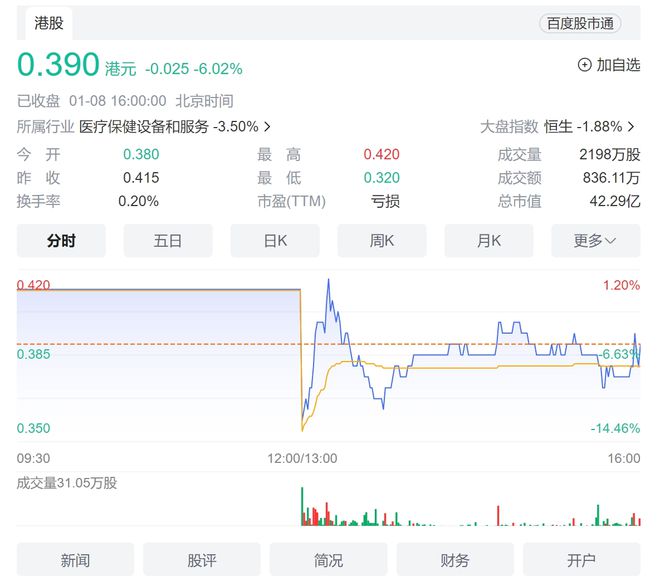The width and height of the screenshot is (660, 581).
Task: Click the plus icon beside 加自选
Action: click(x=584, y=65)
